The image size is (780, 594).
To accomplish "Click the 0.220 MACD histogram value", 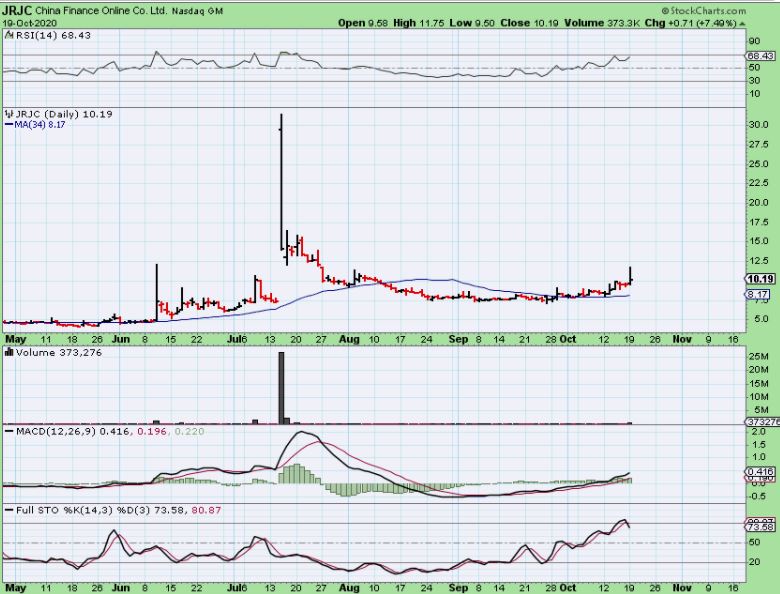I will click(x=189, y=431).
